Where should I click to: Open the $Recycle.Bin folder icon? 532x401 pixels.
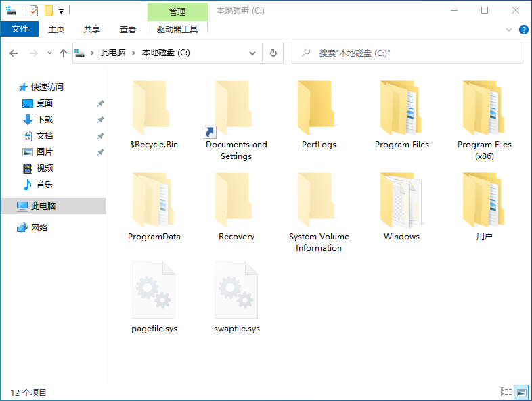pyautogui.click(x=151, y=108)
